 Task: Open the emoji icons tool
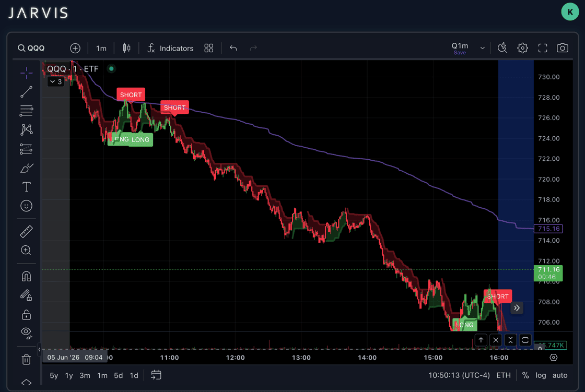(26, 206)
